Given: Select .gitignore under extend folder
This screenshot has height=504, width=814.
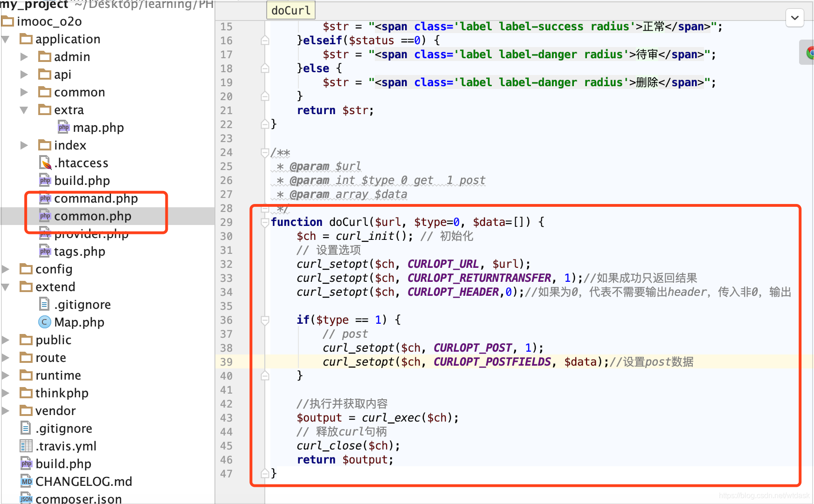Looking at the screenshot, I should click(83, 305).
